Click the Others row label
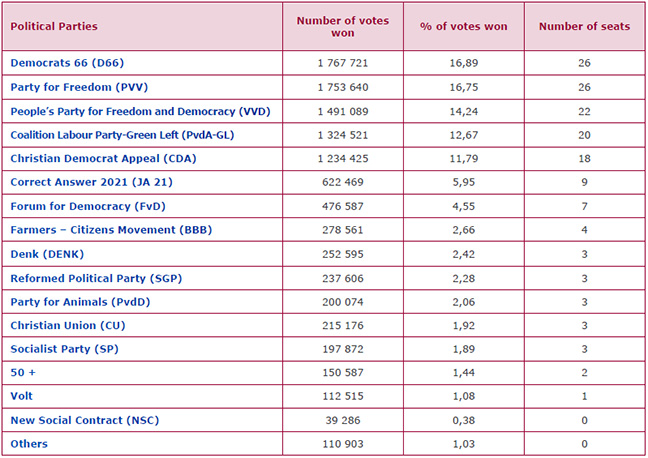Viewport: 648px width, 458px height. (x=29, y=444)
